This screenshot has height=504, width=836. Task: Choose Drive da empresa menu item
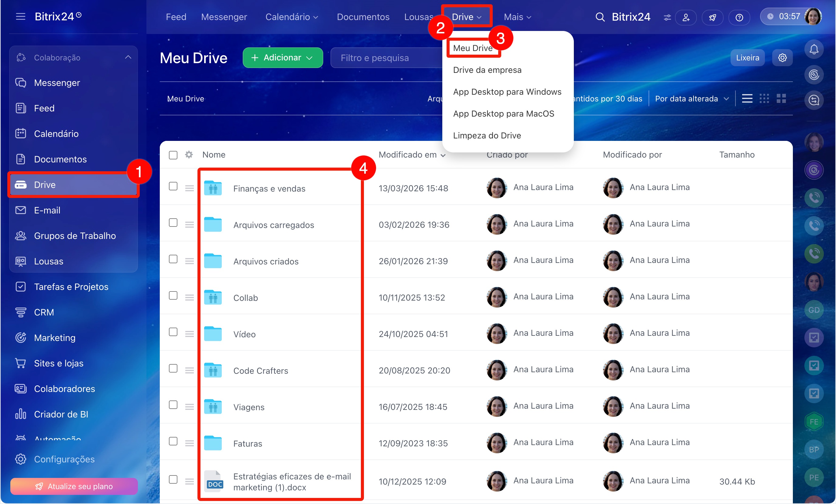point(487,70)
